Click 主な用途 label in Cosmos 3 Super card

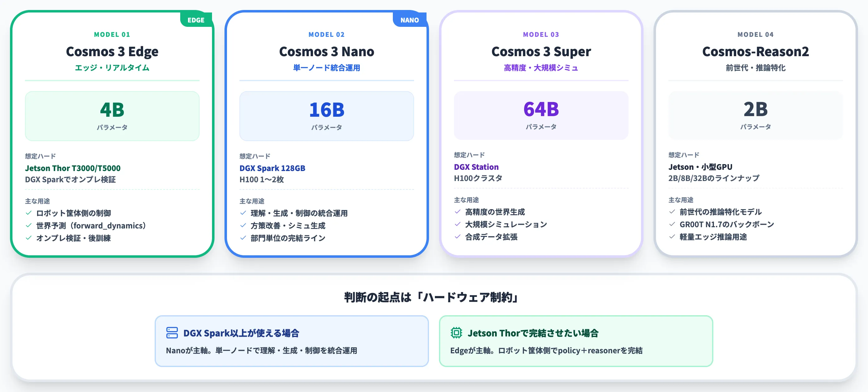(466, 200)
